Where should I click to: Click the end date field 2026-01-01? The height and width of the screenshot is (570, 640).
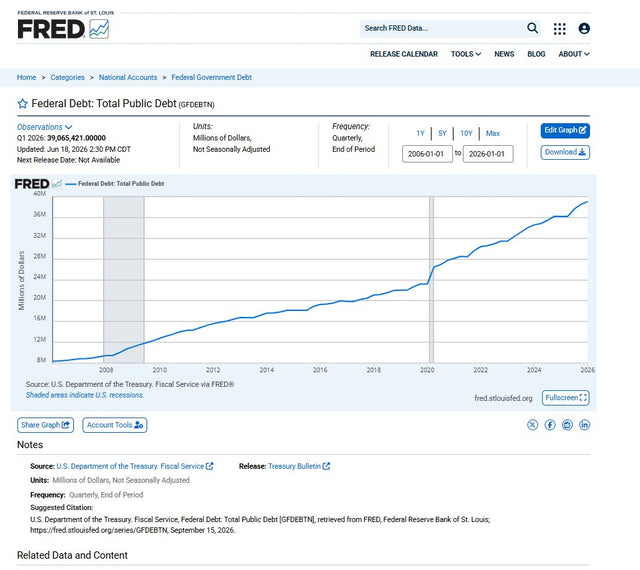[488, 154]
